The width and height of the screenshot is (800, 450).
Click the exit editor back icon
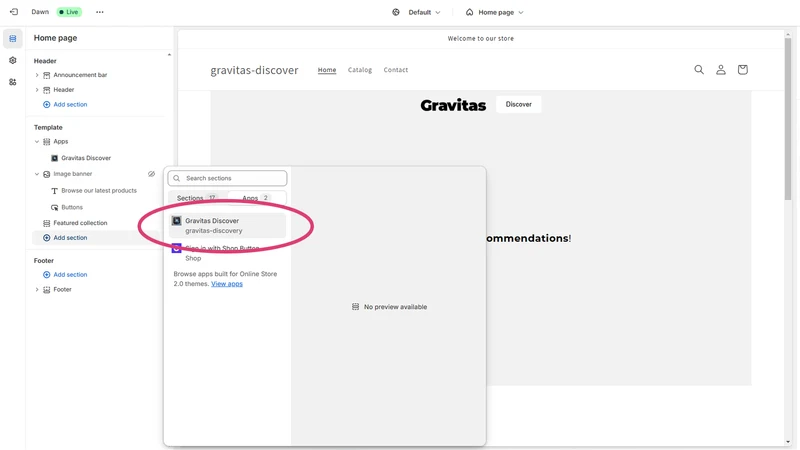click(14, 12)
